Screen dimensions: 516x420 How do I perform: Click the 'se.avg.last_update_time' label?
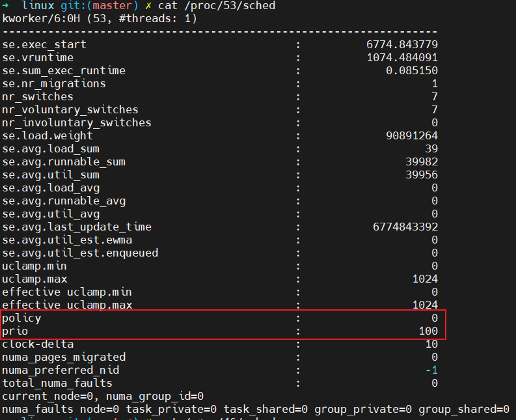77,227
